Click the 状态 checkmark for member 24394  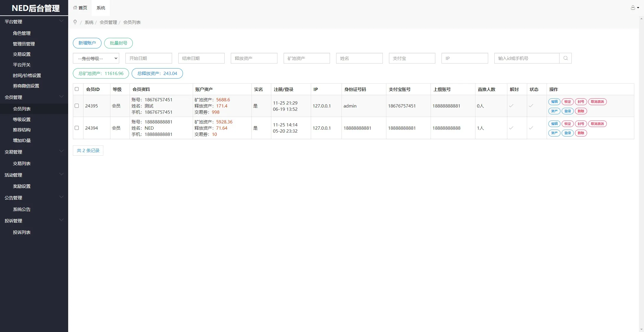coord(531,128)
